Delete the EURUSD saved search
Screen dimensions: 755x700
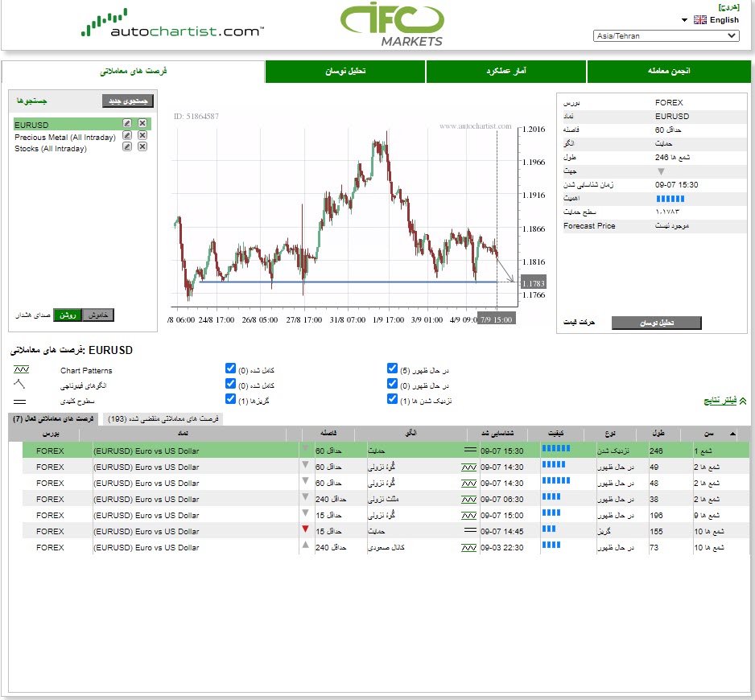pos(142,123)
